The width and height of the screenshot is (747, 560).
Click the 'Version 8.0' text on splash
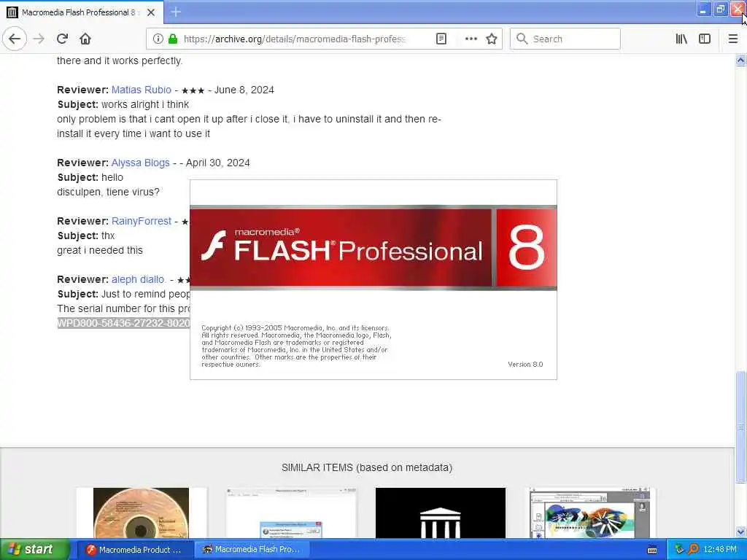coord(525,365)
